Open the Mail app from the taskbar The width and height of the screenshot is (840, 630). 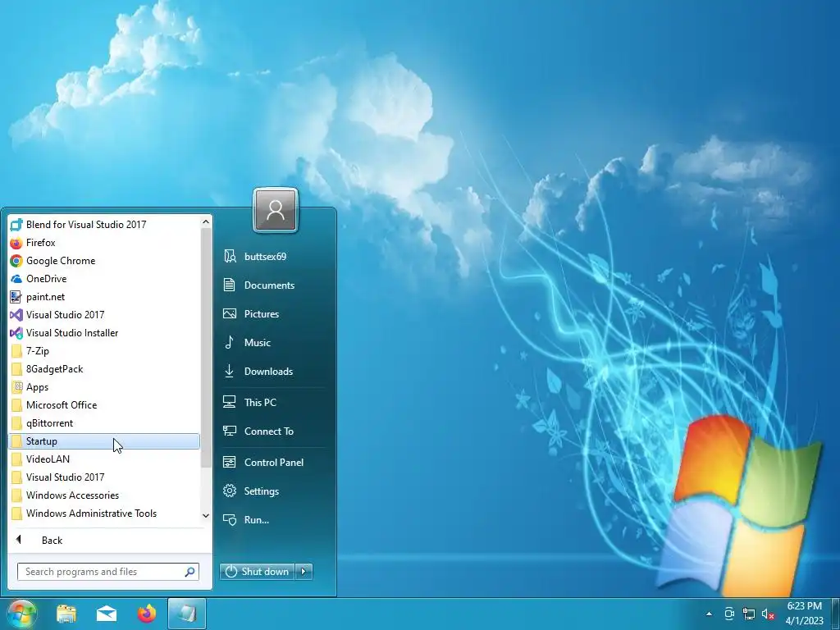(107, 614)
